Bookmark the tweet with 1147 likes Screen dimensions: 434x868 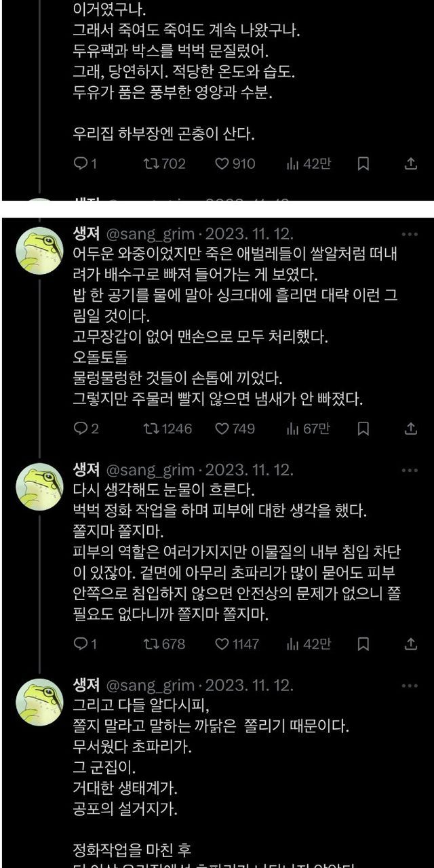pyautogui.click(x=363, y=643)
